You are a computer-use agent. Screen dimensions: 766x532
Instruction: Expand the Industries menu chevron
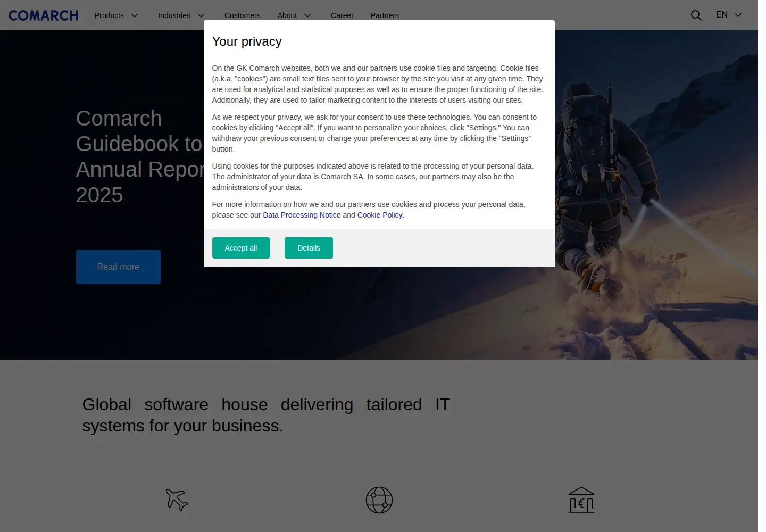(201, 15)
